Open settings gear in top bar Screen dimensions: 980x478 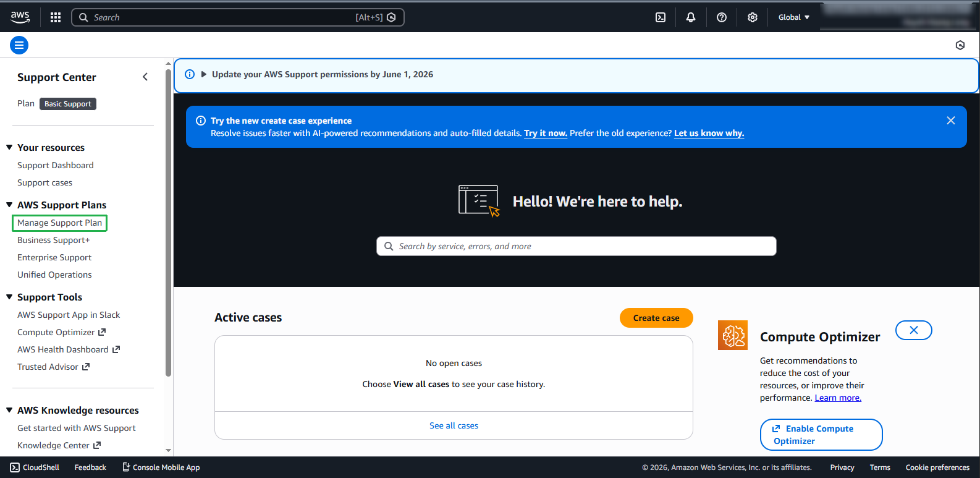[x=753, y=17]
